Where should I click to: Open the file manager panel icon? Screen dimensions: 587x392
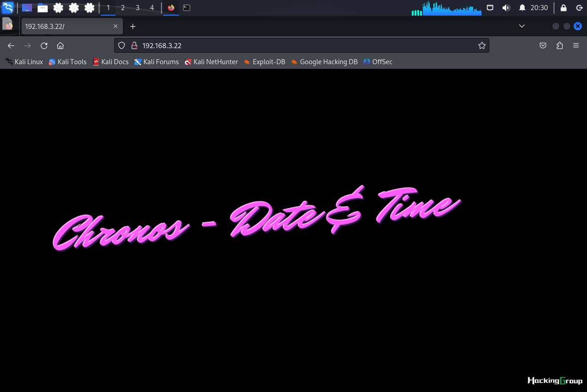(43, 8)
